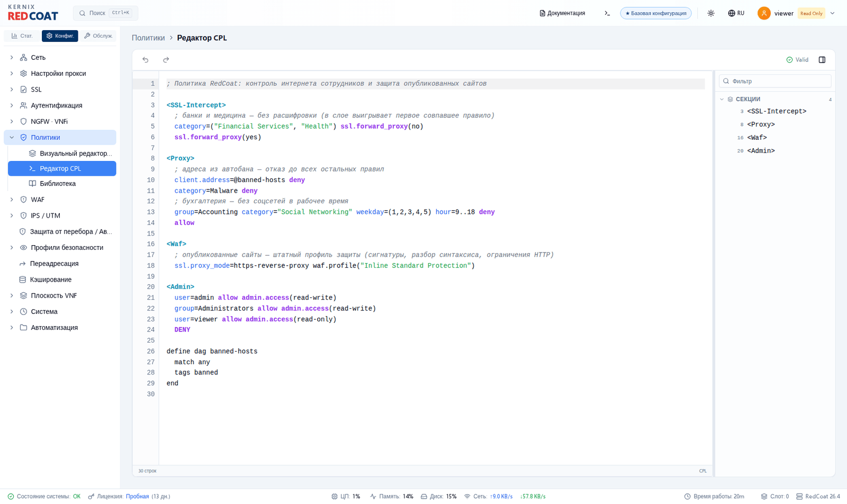847x504 pixels.
Task: Open the terminal console icon
Action: point(607,13)
